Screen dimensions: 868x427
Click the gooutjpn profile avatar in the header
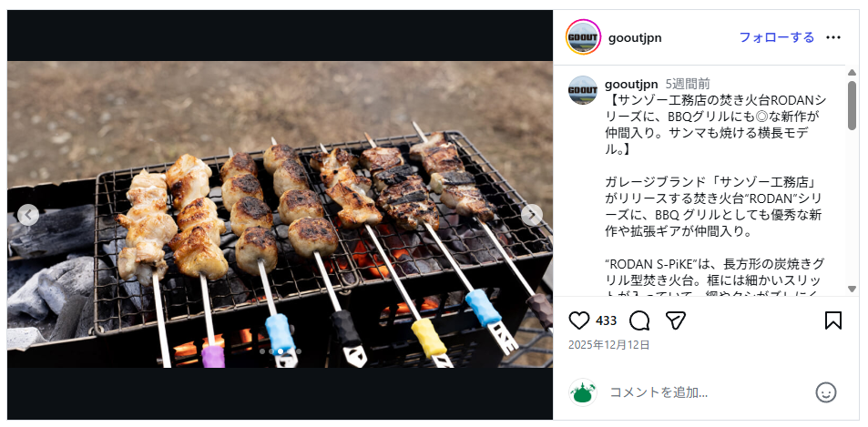583,37
